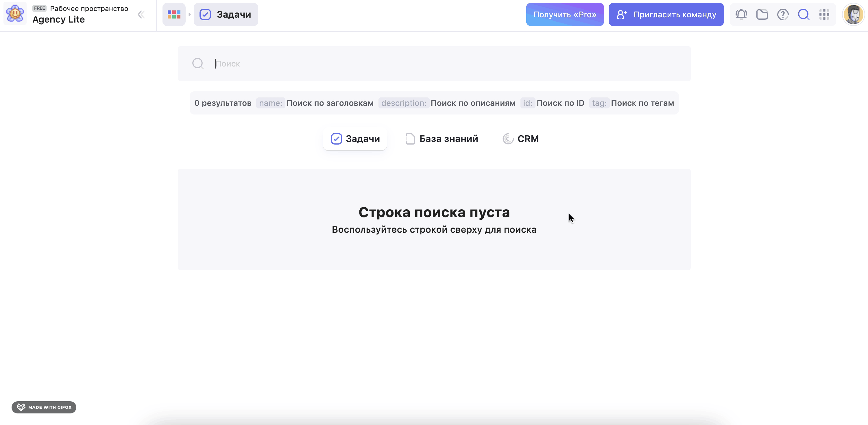
Task: Select the Задачи search tab
Action: tap(355, 138)
